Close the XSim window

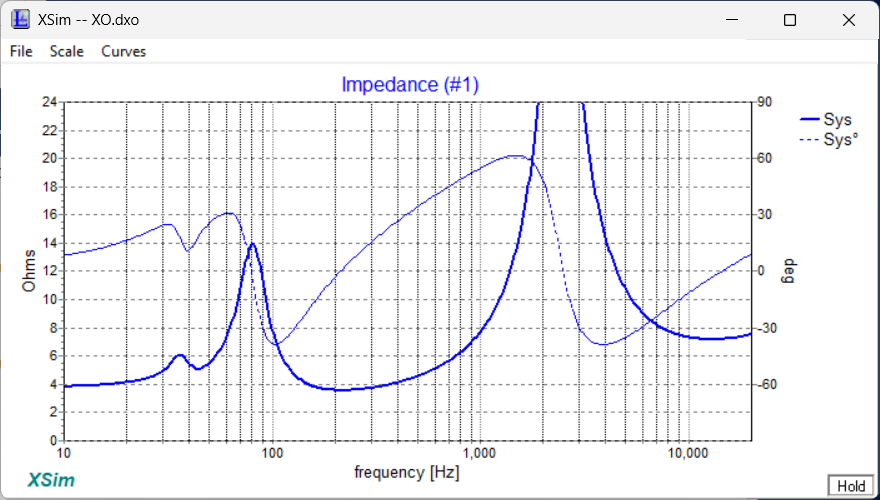point(849,20)
